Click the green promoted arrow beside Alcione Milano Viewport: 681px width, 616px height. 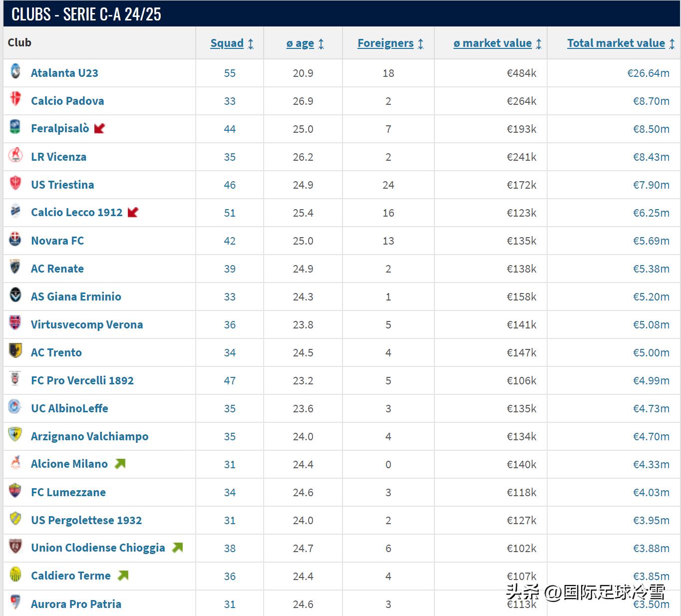coord(120,464)
